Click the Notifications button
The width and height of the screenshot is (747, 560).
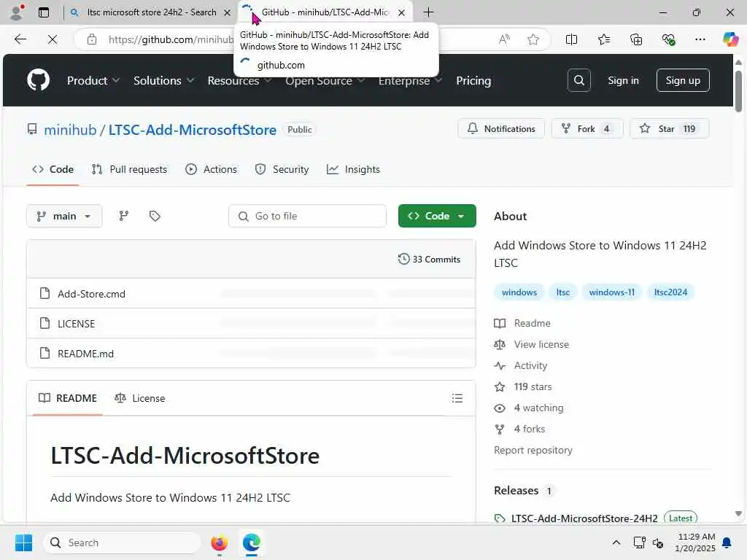501,128
